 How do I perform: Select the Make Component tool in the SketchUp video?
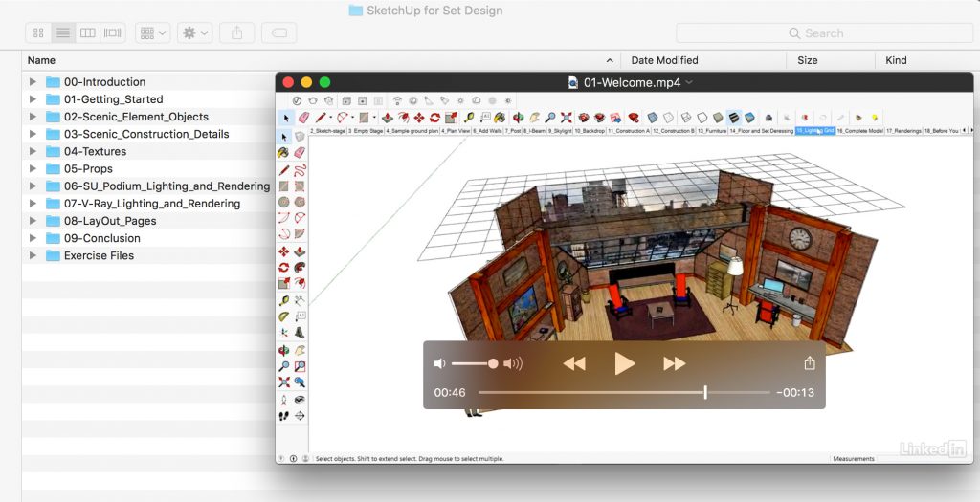pos(300,137)
